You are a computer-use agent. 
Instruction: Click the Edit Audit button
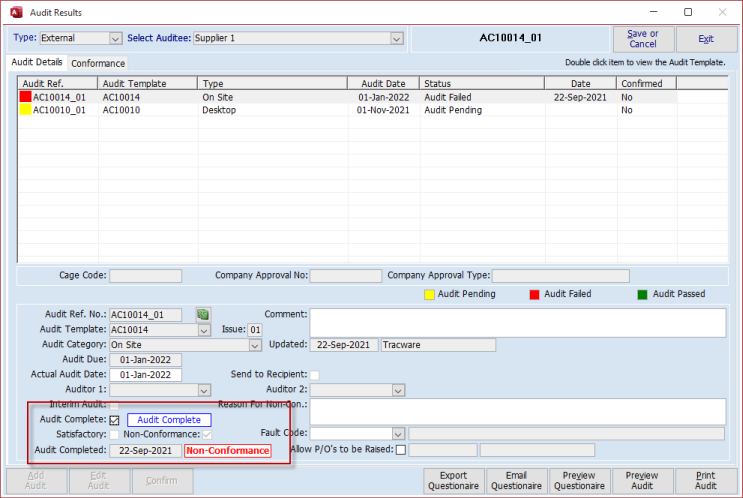[99, 480]
